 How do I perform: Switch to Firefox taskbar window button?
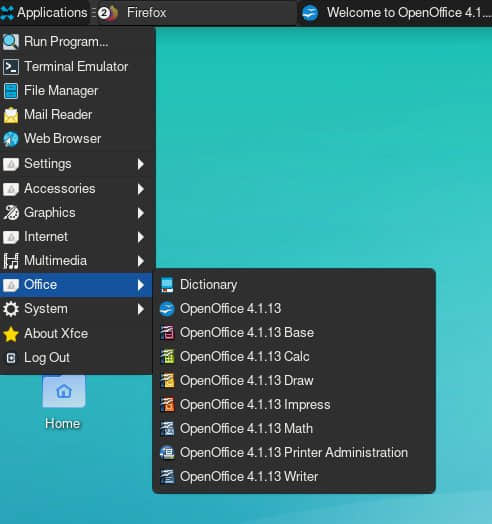click(196, 13)
